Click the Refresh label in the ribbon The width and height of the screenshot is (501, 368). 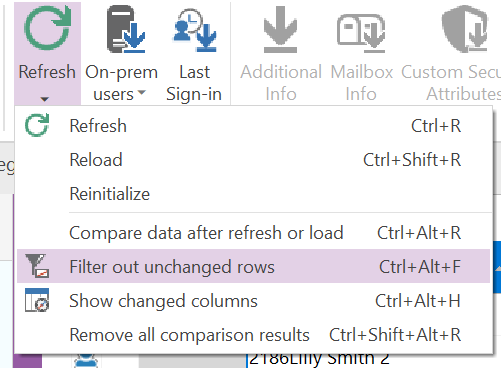coord(47,72)
